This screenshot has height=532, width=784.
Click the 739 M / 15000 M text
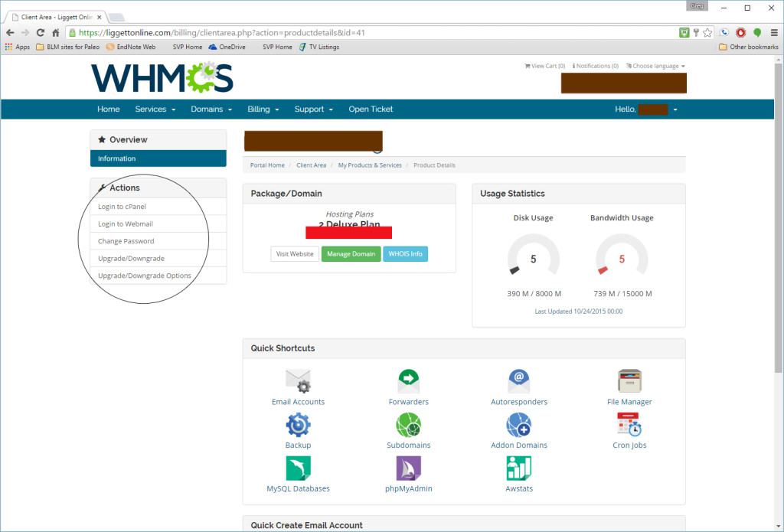(622, 293)
